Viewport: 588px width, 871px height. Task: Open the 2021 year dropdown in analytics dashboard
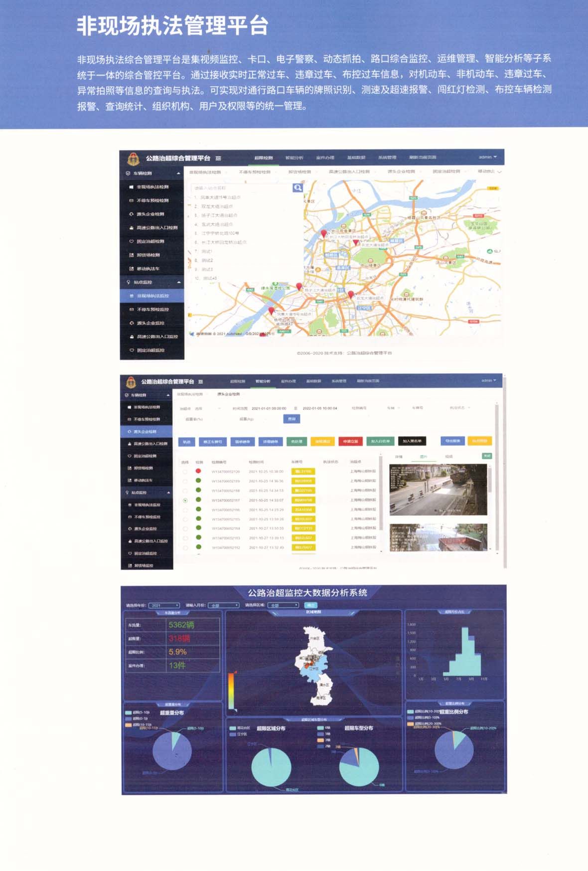click(x=165, y=605)
